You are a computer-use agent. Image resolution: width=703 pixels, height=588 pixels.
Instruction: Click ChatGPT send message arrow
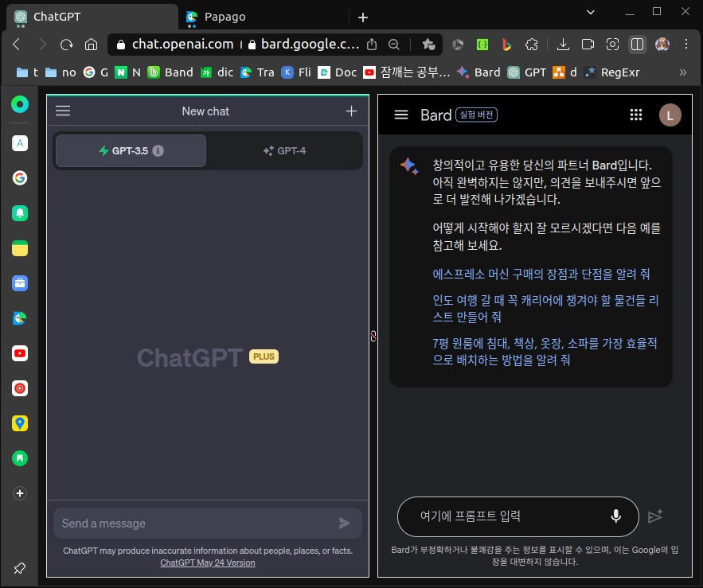(344, 523)
